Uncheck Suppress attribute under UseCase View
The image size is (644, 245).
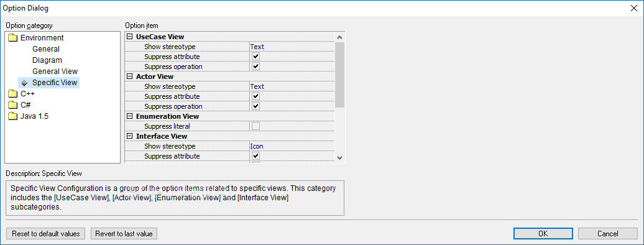[x=256, y=57]
